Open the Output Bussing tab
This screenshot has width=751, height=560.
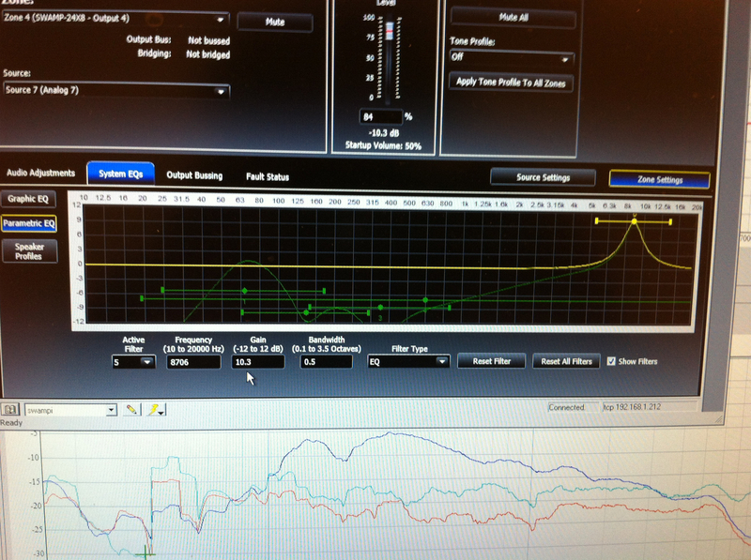tap(194, 175)
